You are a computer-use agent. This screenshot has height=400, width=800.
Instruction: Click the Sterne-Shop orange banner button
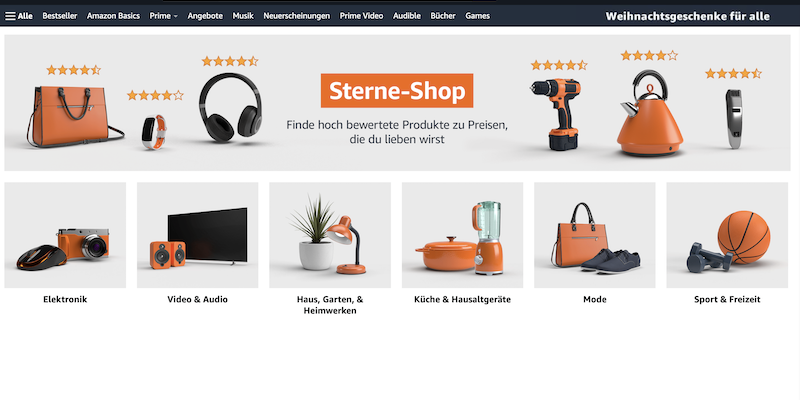click(397, 91)
